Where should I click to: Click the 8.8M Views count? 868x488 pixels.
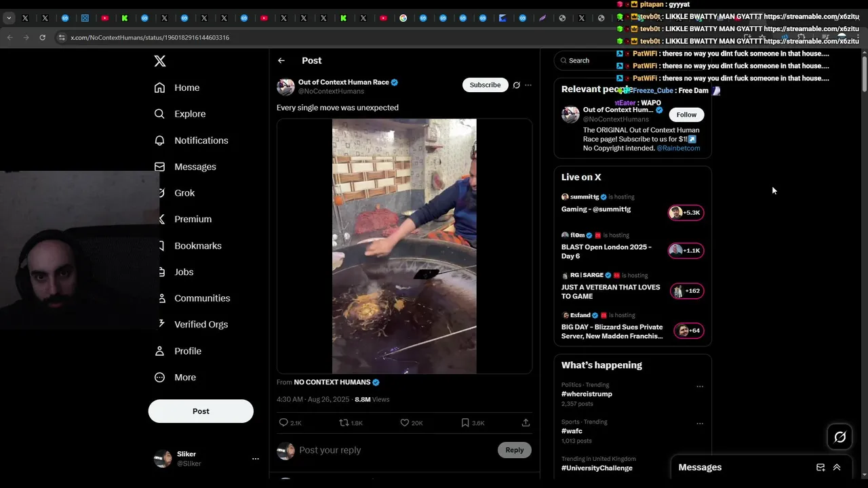tap(372, 399)
